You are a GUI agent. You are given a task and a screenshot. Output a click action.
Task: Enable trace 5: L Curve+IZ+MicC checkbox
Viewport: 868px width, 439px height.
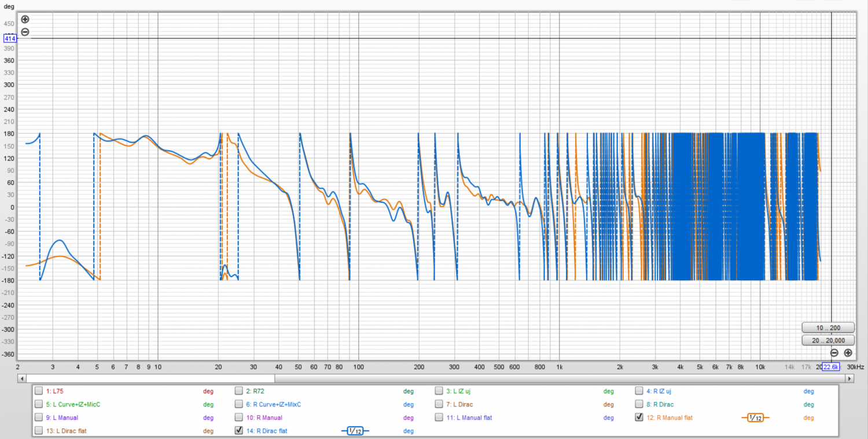tap(38, 404)
